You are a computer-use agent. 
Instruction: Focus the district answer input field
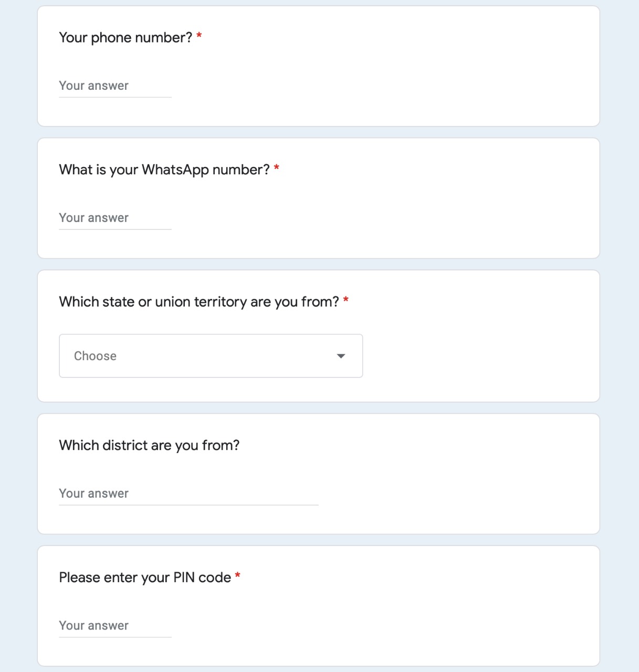[188, 494]
